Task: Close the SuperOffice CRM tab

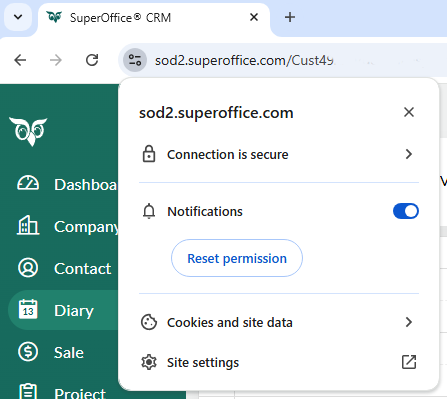Action: click(254, 17)
